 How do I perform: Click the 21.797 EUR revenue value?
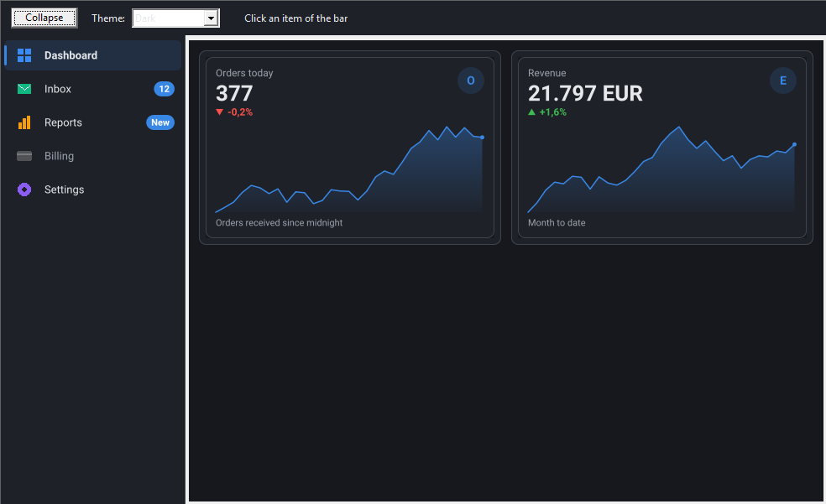click(x=585, y=94)
